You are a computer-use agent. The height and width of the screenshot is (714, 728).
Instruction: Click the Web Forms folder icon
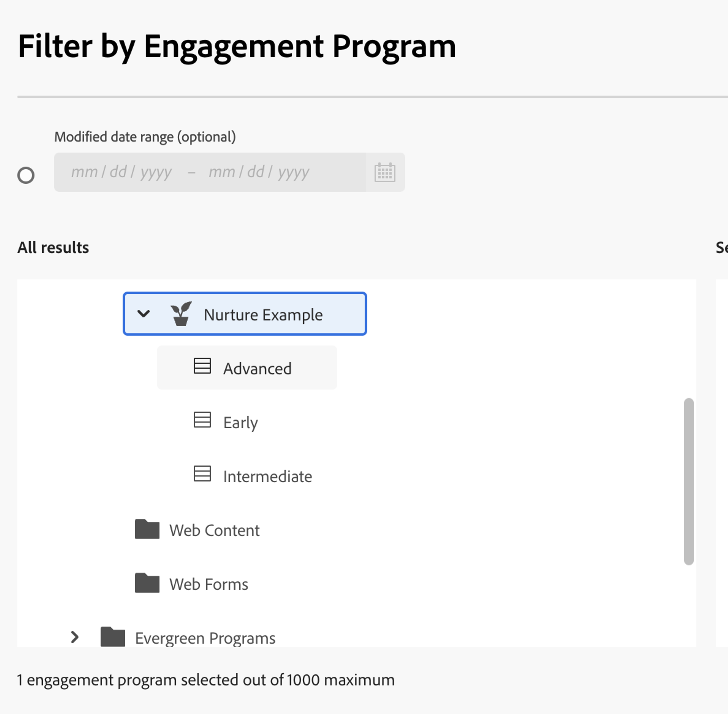[147, 583]
